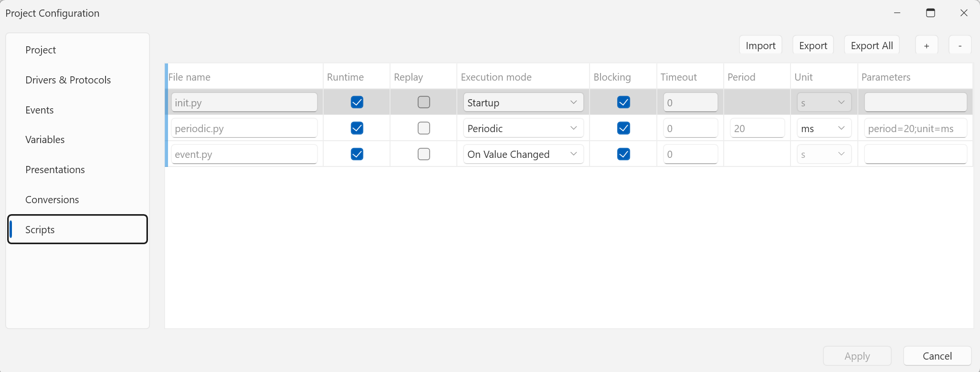This screenshot has height=372, width=980.
Task: Switch to the Events section
Action: pos(78,110)
